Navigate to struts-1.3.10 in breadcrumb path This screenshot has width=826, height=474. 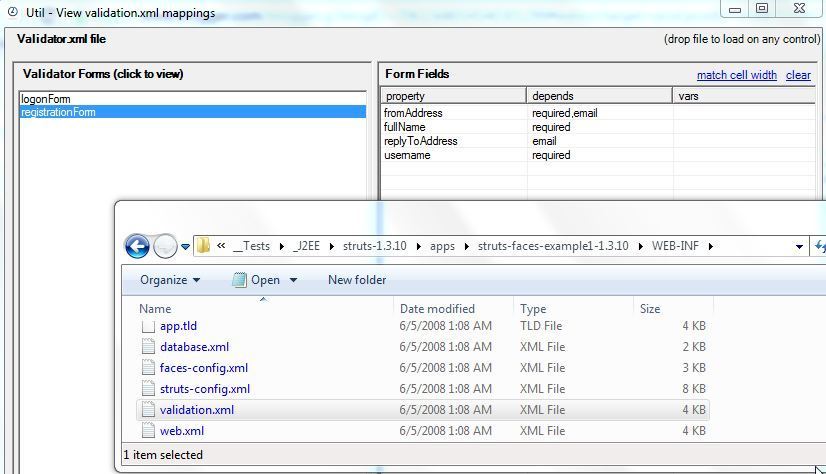(376, 246)
